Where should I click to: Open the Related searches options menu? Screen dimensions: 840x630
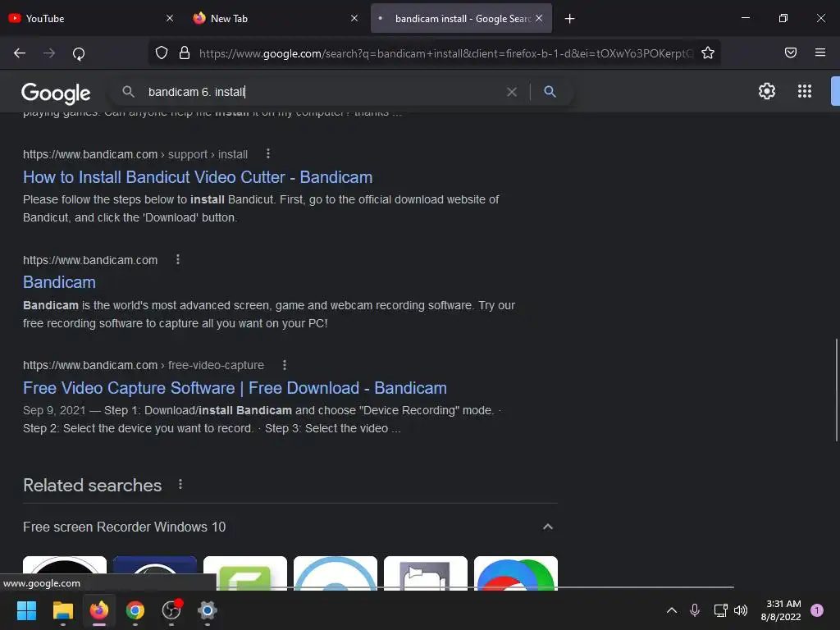[x=180, y=484]
